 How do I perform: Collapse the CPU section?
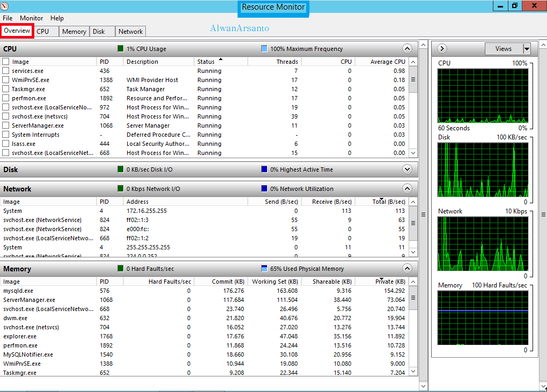point(407,48)
